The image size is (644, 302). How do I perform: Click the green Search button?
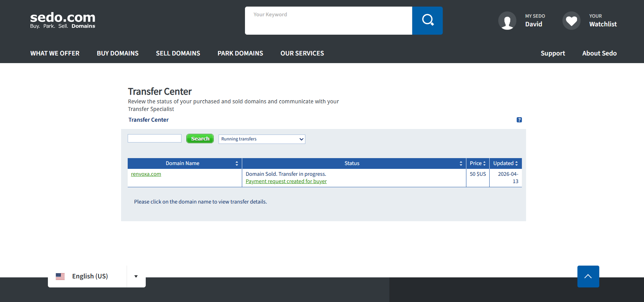tap(200, 139)
